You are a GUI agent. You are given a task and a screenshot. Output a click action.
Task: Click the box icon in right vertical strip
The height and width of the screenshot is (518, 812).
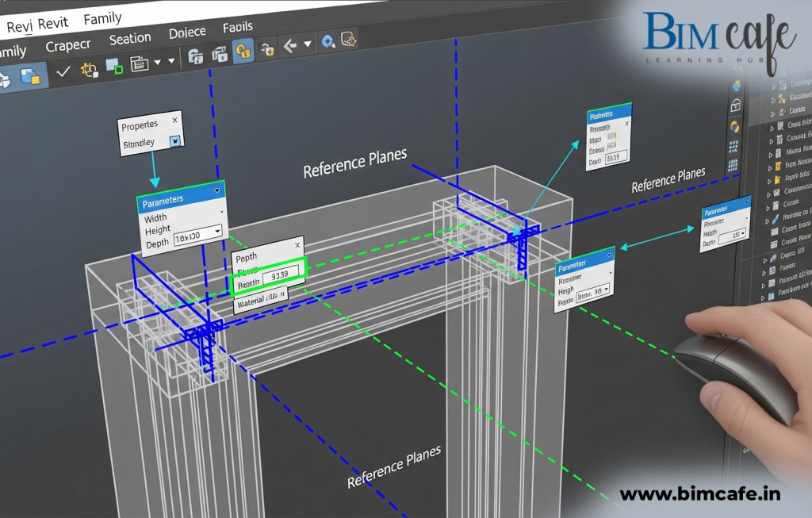pos(735,106)
